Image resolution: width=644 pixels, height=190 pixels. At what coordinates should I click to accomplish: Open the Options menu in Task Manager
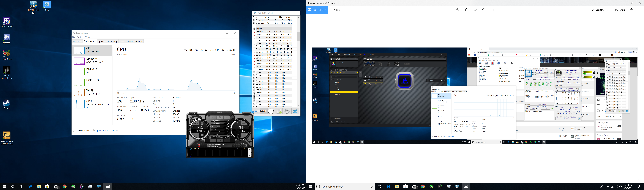80,37
